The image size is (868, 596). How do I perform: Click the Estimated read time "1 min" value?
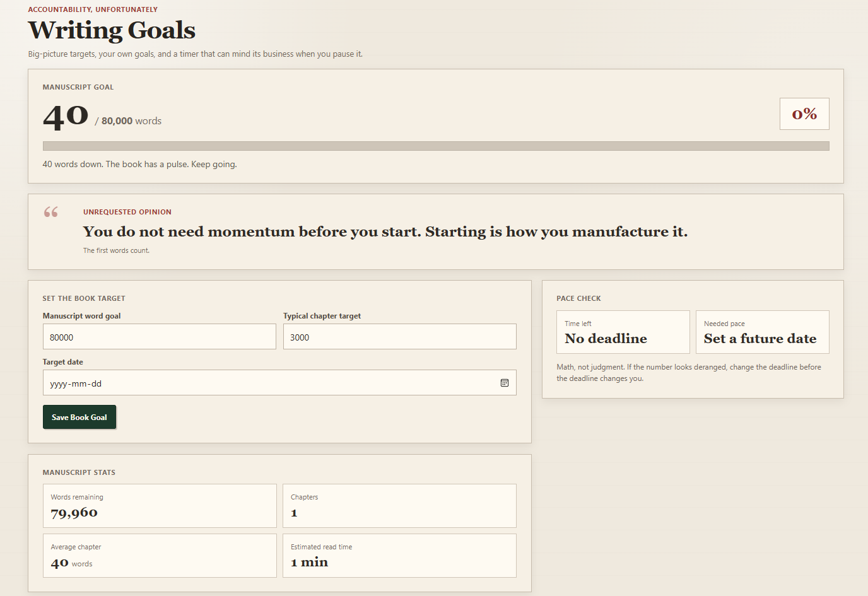[x=310, y=563]
